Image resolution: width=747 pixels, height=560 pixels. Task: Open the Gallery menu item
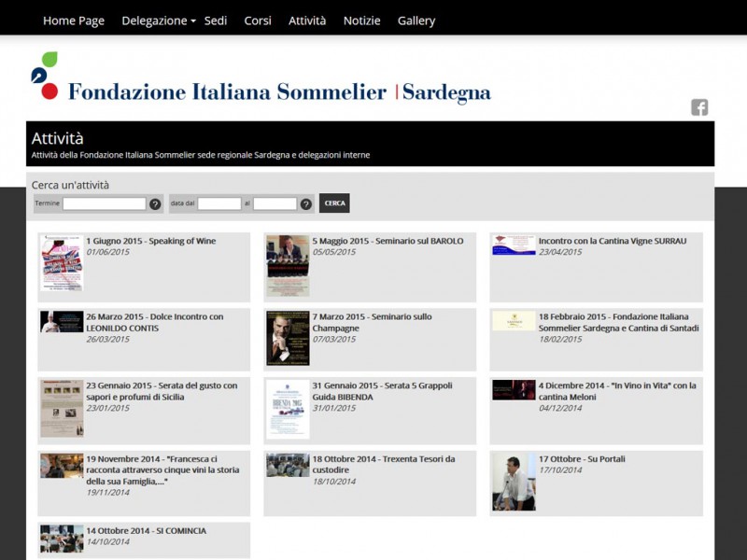click(x=416, y=21)
